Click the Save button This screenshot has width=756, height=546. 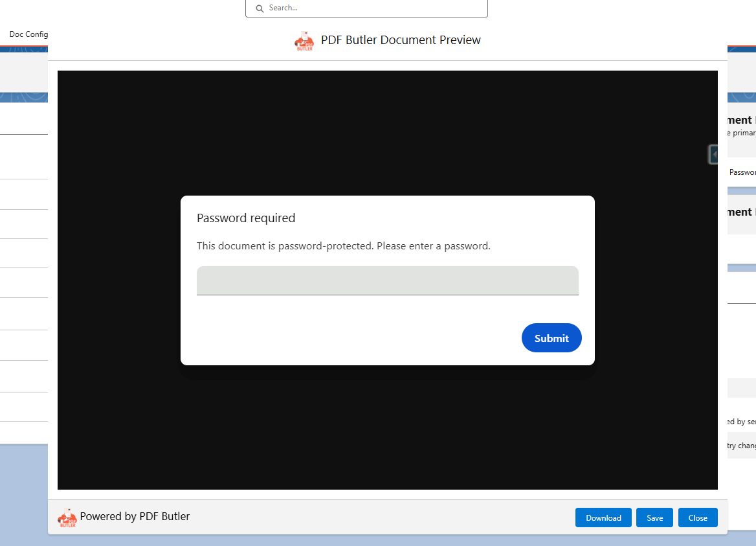pyautogui.click(x=654, y=518)
